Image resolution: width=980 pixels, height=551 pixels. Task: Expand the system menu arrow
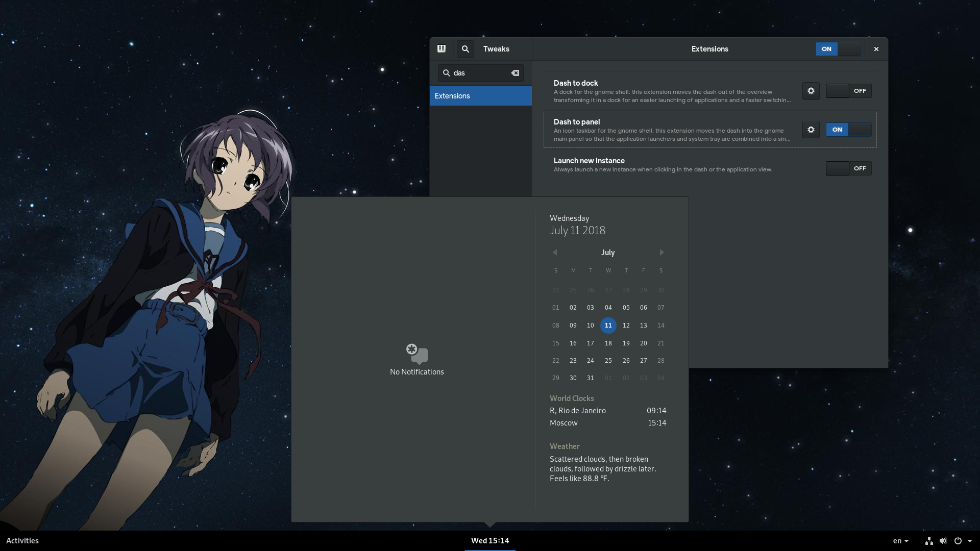click(x=970, y=541)
